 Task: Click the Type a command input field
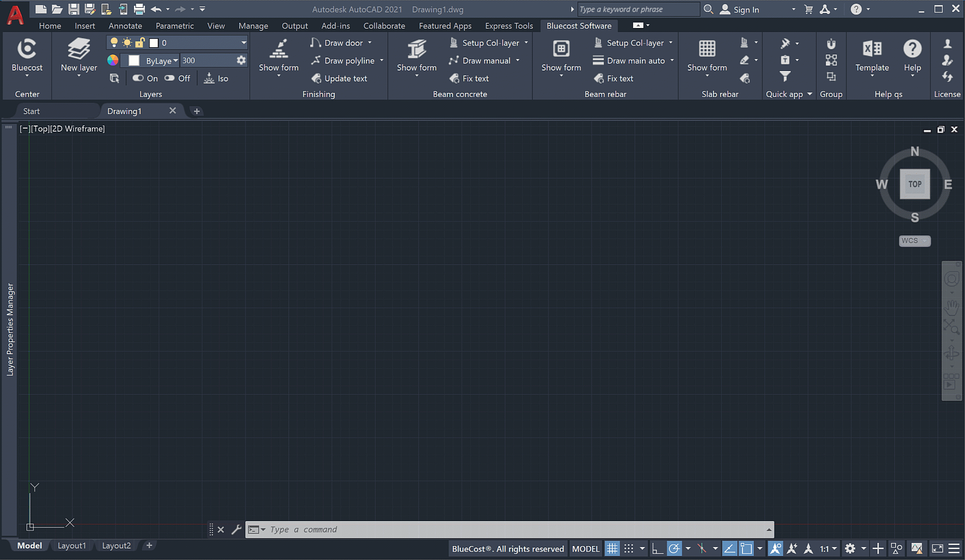pos(508,529)
